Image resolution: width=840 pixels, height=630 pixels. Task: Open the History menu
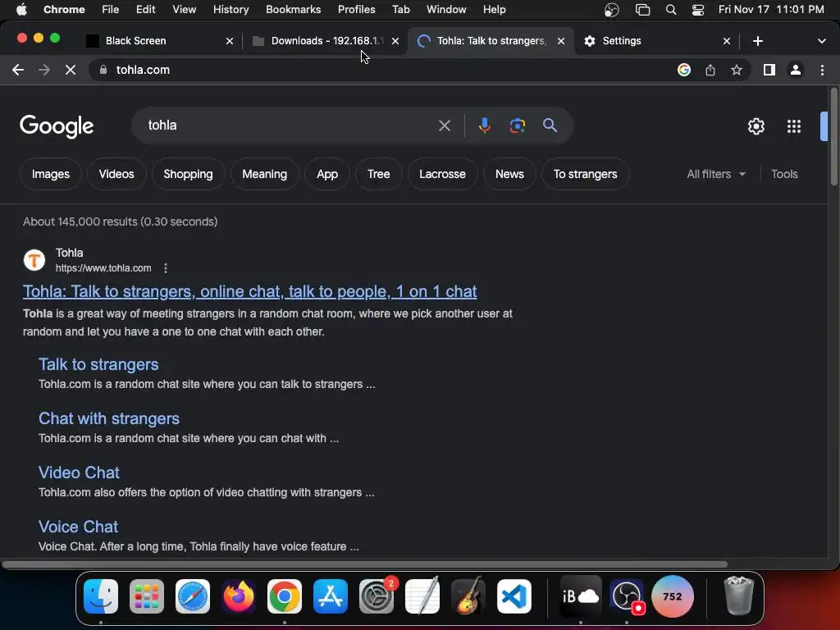[231, 10]
